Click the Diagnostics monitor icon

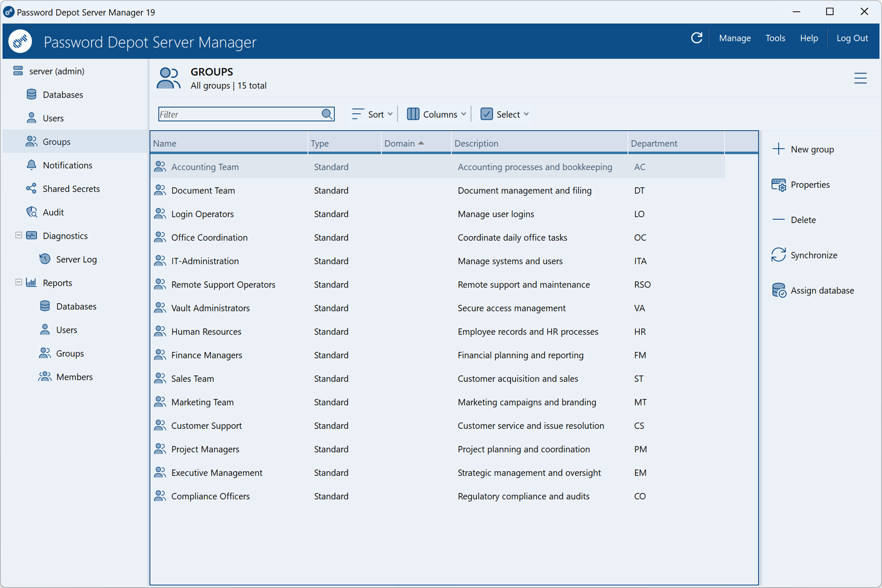coord(31,236)
